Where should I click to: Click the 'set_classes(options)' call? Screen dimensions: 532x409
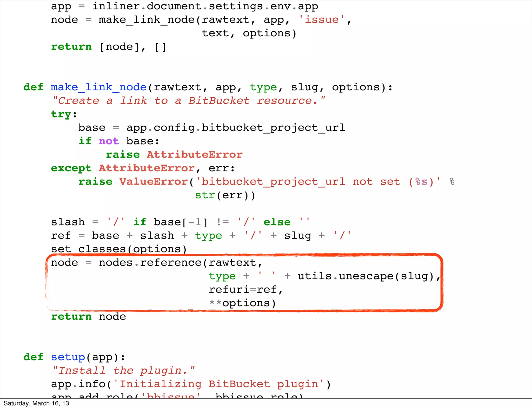click(119, 249)
